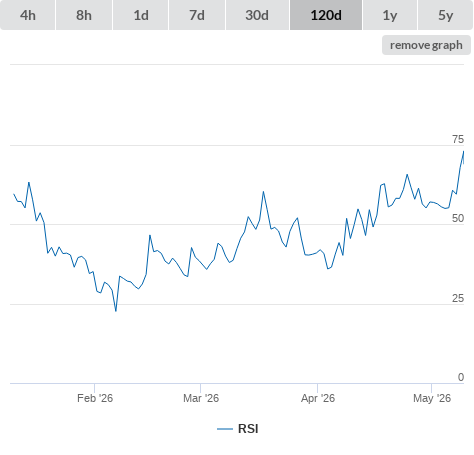Click the May '26 axis label
Viewport: 474px width, 455px height.
[x=432, y=398]
